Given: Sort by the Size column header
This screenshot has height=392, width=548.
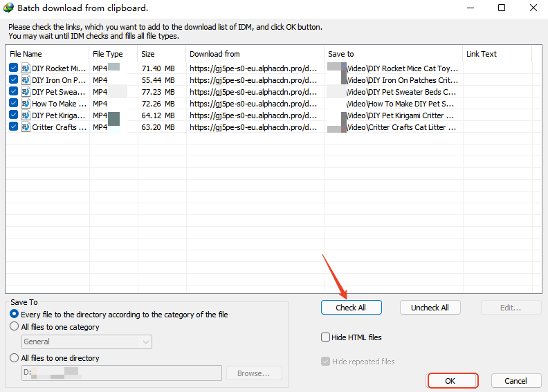Looking at the screenshot, I should point(161,54).
